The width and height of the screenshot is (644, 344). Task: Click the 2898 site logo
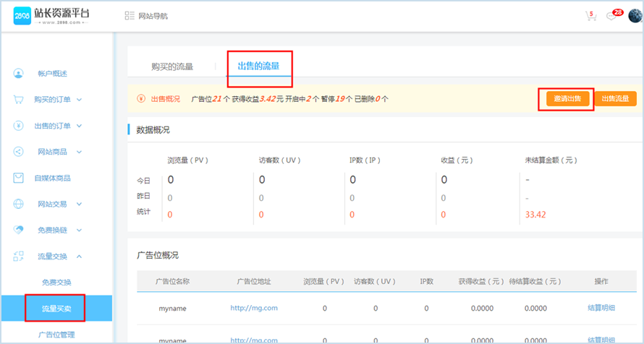click(62, 15)
